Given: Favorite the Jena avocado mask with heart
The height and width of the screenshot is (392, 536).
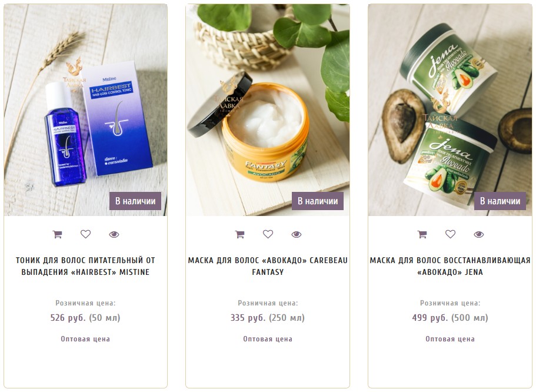Looking at the screenshot, I should point(450,234).
